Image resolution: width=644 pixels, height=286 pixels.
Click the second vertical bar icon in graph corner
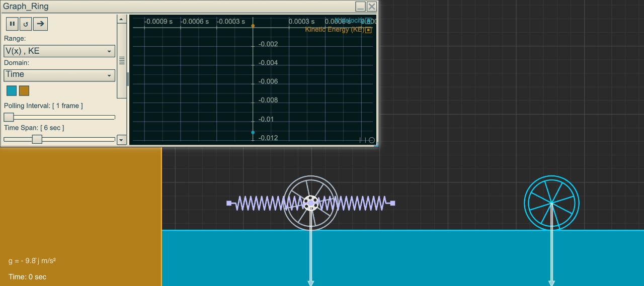coord(365,140)
